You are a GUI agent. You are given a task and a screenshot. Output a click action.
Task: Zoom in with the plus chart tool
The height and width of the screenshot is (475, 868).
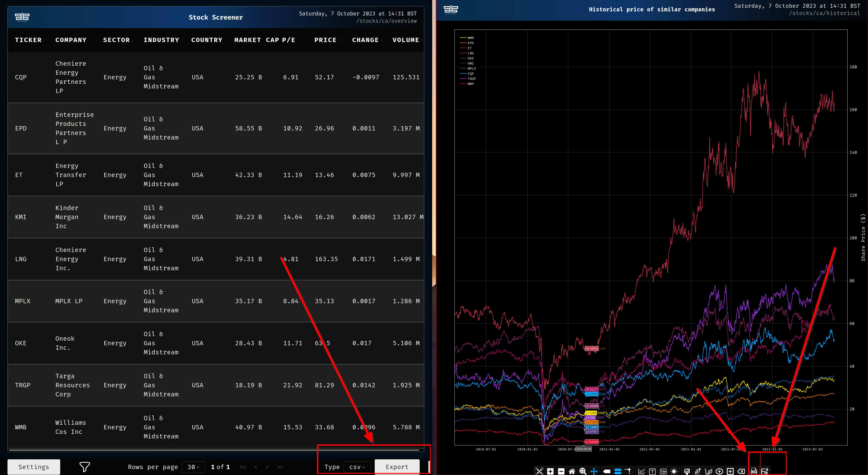(550, 471)
